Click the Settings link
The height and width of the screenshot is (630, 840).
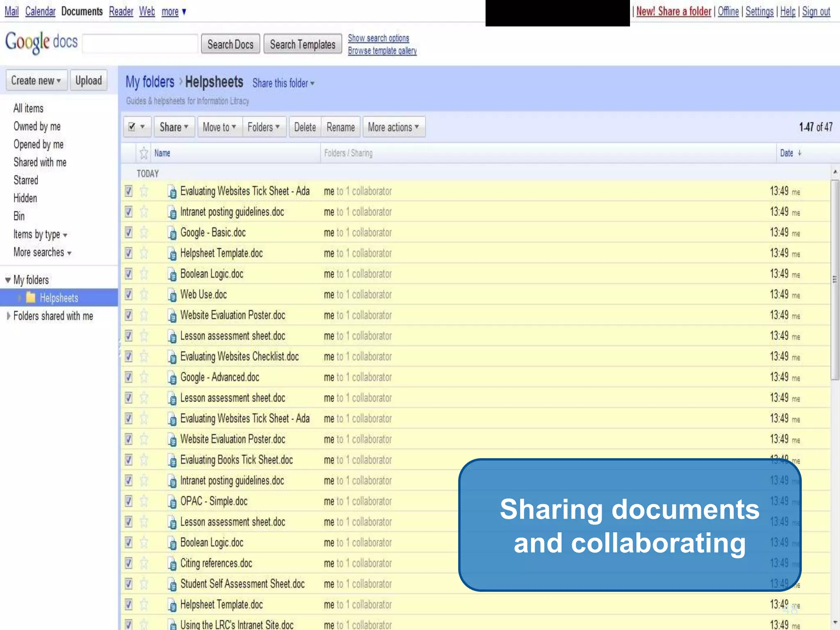coord(760,11)
